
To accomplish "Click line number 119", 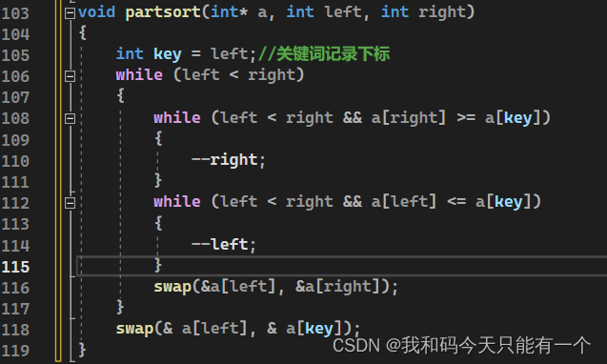I will [15, 351].
